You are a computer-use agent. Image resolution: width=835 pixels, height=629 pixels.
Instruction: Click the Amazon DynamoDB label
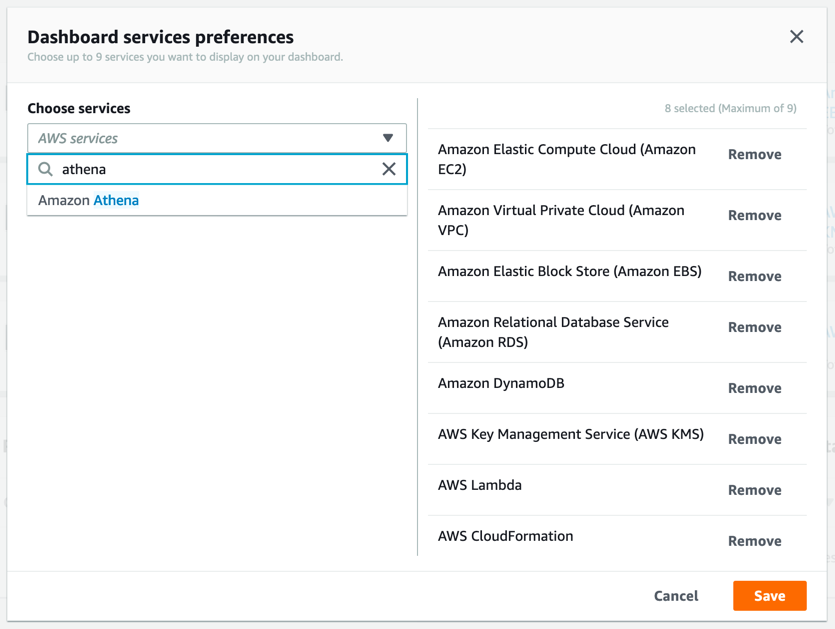(501, 383)
